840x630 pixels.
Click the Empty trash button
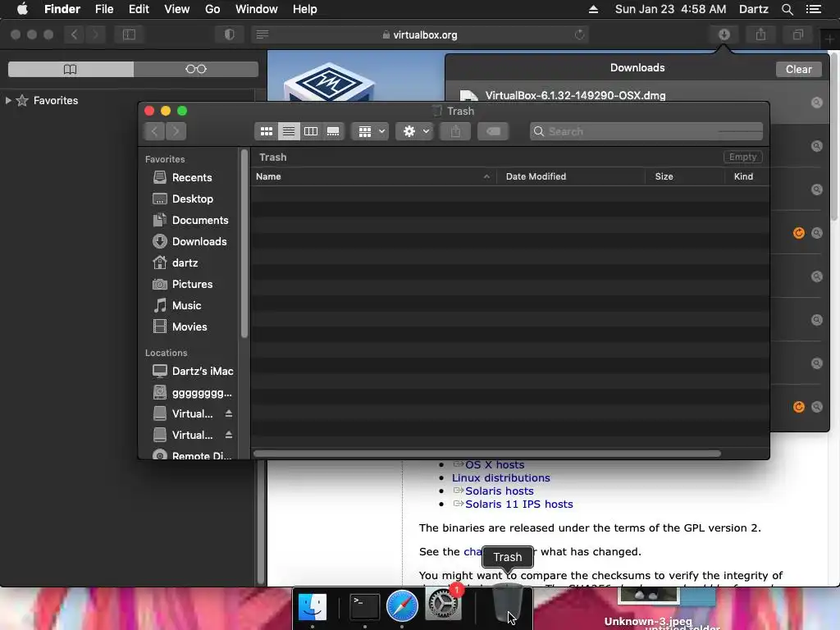[x=742, y=157]
